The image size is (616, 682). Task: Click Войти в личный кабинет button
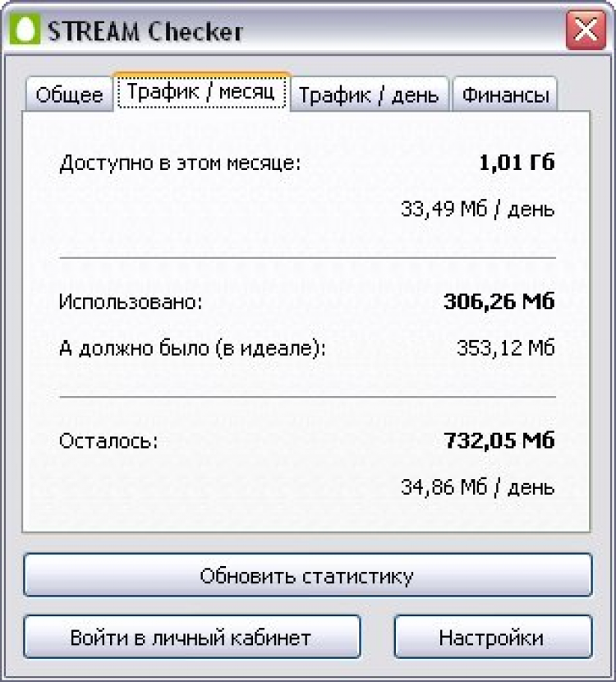191,637
